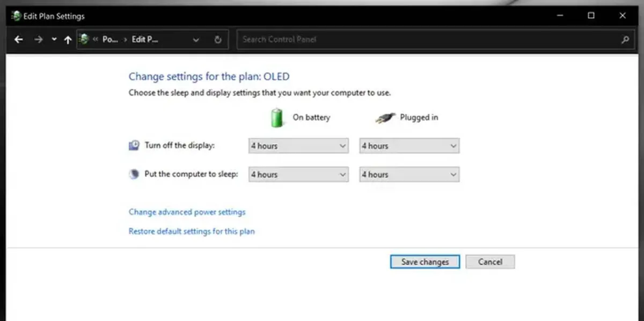This screenshot has width=644, height=321.
Task: Click the Up one level arrow
Action: [68, 40]
